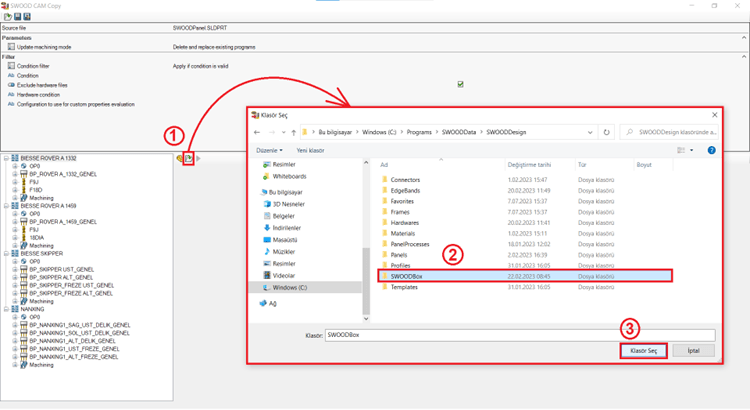Select Whiteboards in the navigation pane
The width and height of the screenshot is (750, 410).
point(289,177)
